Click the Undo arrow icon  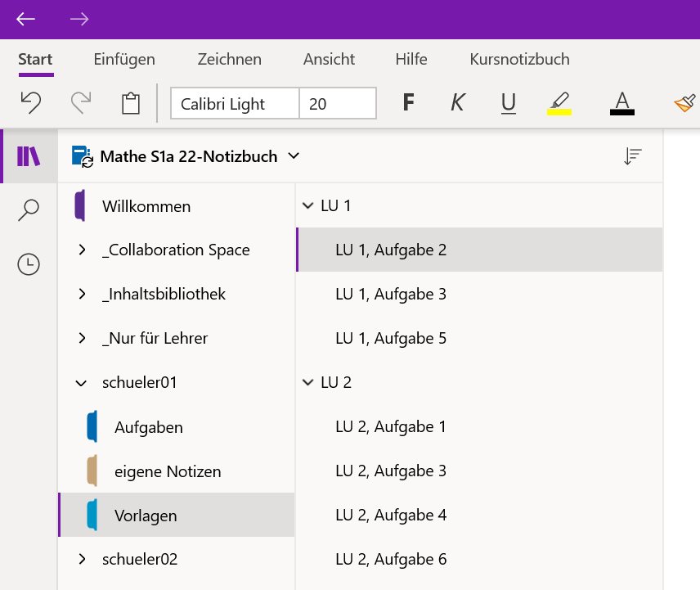pyautogui.click(x=30, y=102)
